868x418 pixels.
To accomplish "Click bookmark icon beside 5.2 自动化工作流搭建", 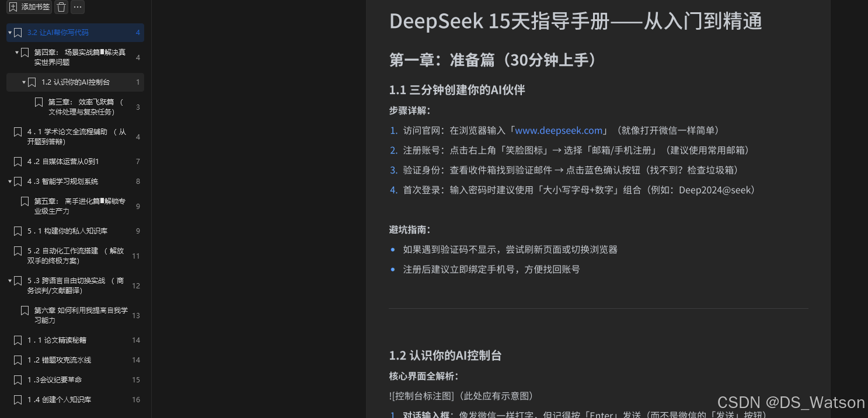I will coord(18,251).
